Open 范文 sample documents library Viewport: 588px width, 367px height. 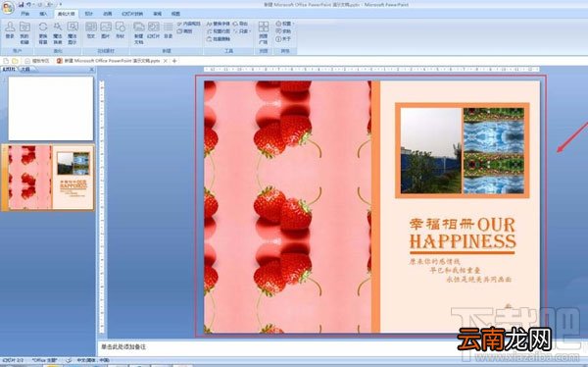pos(91,30)
